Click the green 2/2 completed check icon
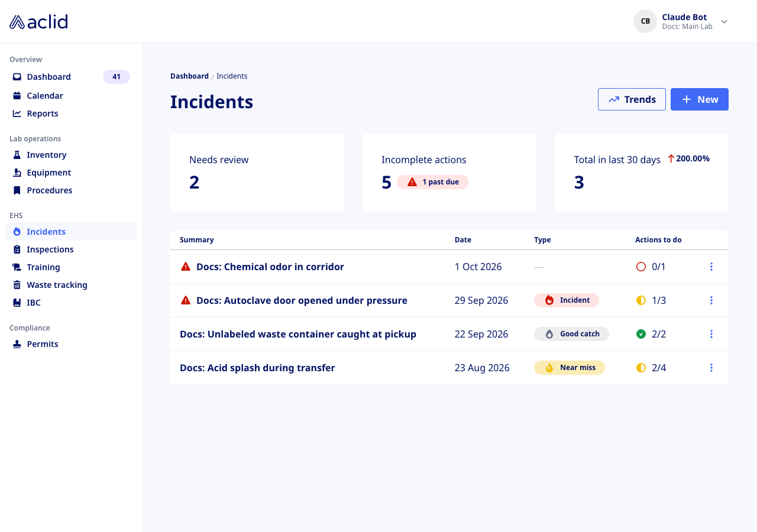 click(x=641, y=334)
